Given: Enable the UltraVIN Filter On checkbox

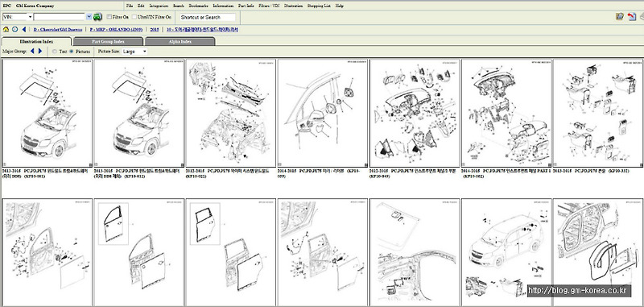Looking at the screenshot, I should pyautogui.click(x=134, y=17).
